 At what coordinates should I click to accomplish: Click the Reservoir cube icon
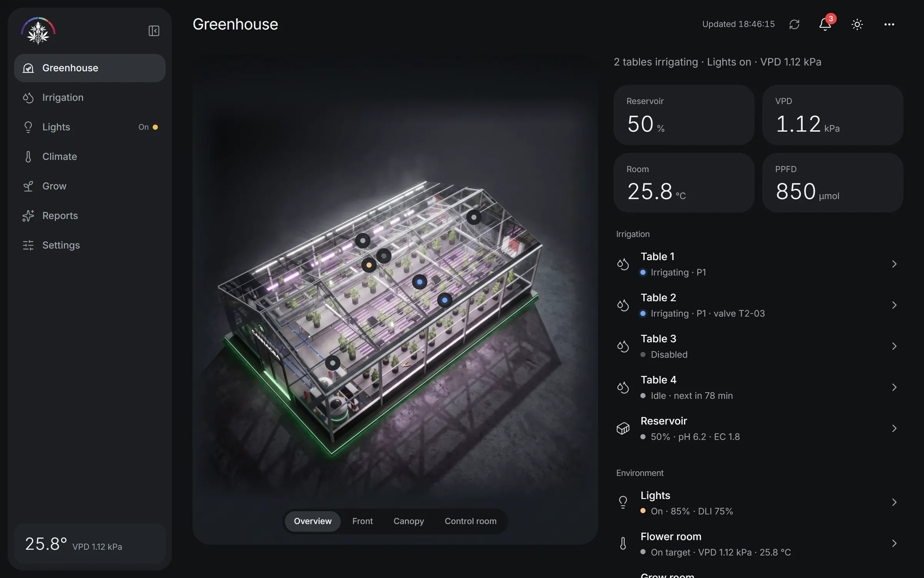click(623, 428)
